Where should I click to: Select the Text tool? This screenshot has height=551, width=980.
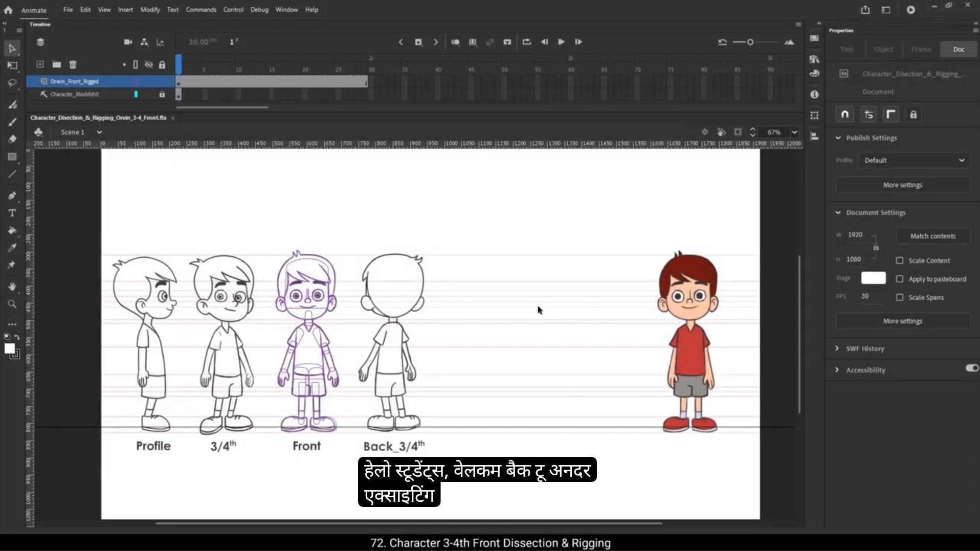12,213
